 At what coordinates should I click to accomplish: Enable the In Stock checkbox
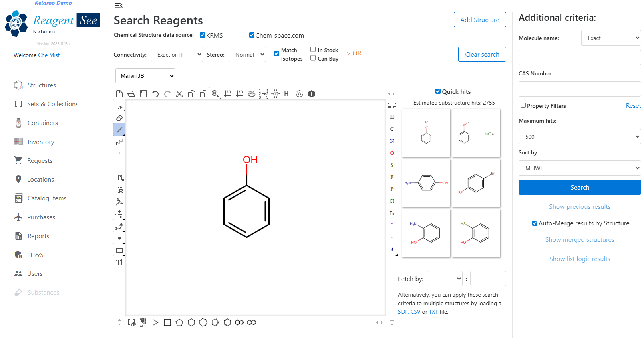pyautogui.click(x=313, y=50)
